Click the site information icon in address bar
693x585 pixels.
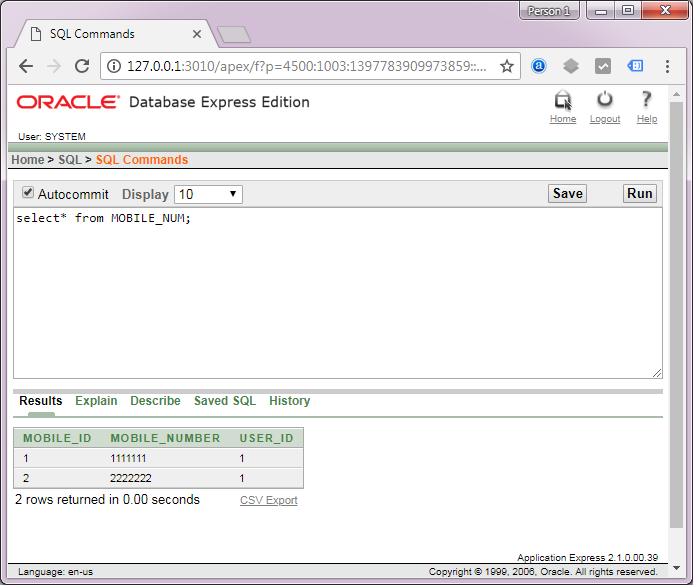[114, 66]
